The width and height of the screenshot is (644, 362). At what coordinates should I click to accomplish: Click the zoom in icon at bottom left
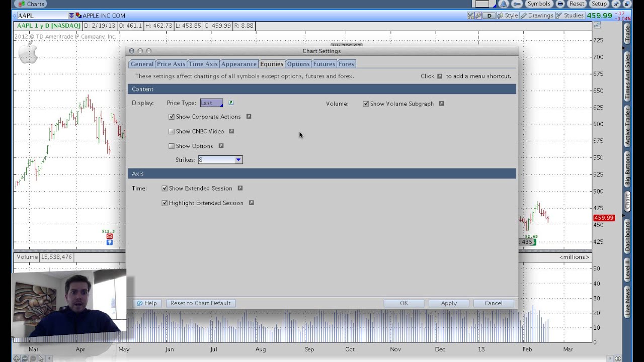coord(25,358)
